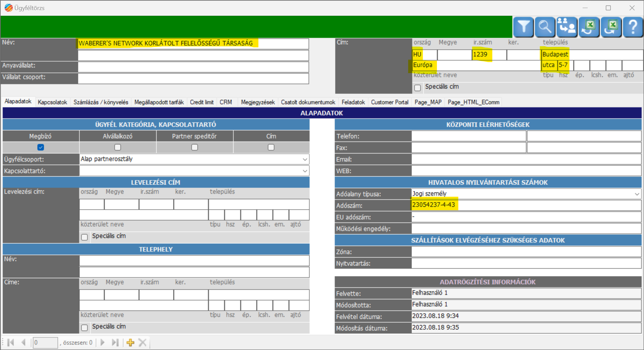This screenshot has height=350, width=644.
Task: Click the Működési engedély input field
Action: click(526, 229)
